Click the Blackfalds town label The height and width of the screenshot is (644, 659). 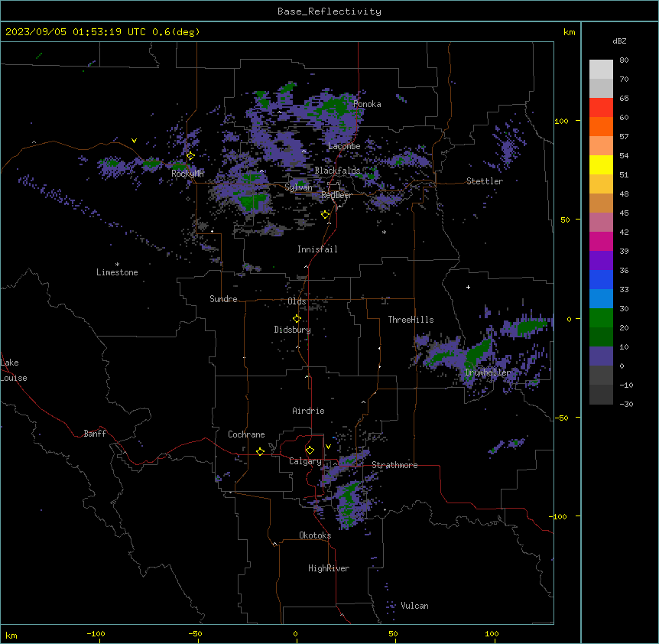[x=337, y=171]
